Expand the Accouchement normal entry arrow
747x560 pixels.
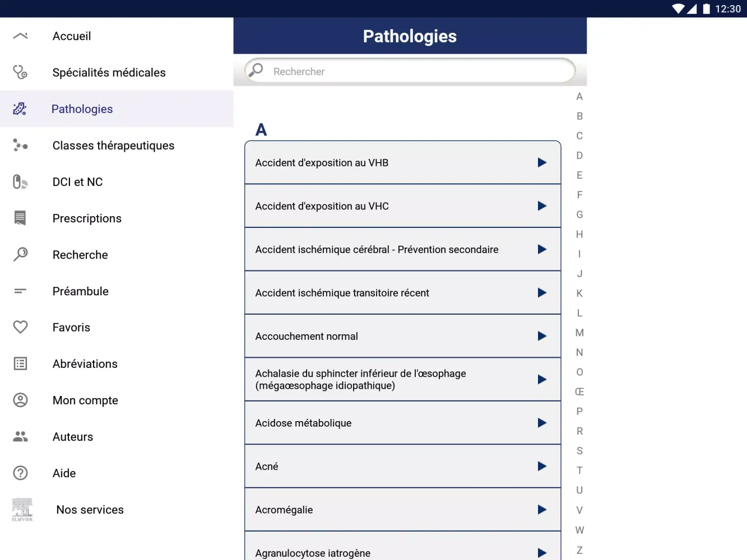click(x=541, y=336)
